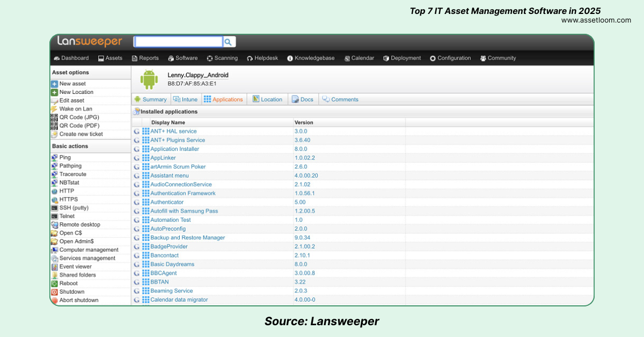
Task: Click the Telnet action link
Action: (x=67, y=216)
